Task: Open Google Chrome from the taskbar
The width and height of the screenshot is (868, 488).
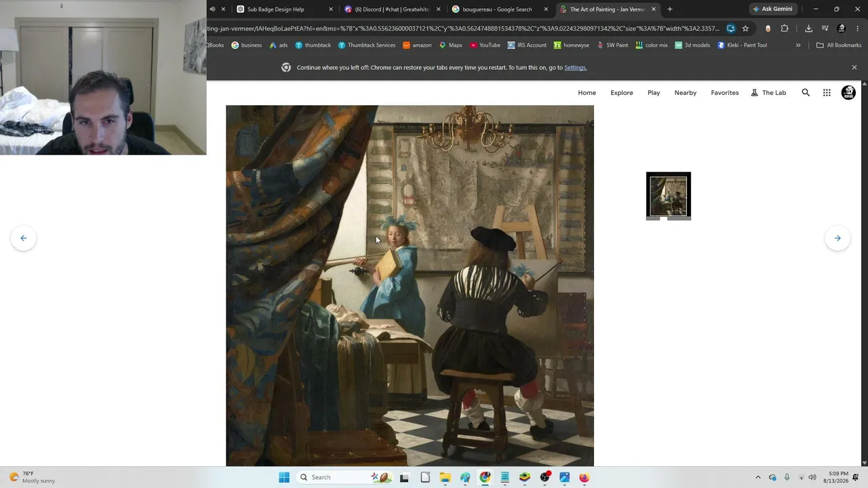Action: pos(485,477)
